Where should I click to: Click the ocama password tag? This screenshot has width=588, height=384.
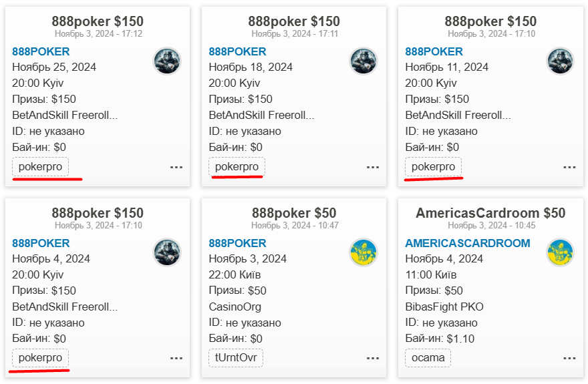(x=428, y=358)
